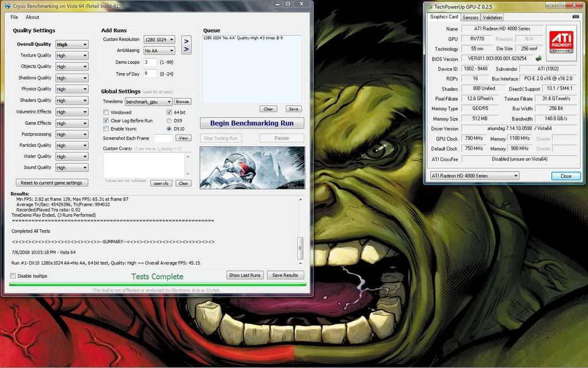Open the Sound Quality dropdown
Image resolution: width=588 pixels, height=368 pixels.
(x=72, y=167)
